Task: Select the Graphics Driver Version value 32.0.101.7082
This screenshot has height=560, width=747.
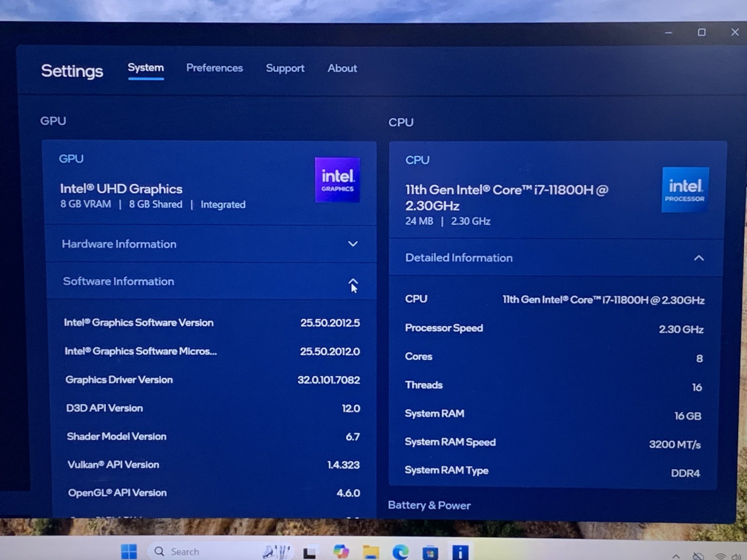Action: (x=329, y=380)
